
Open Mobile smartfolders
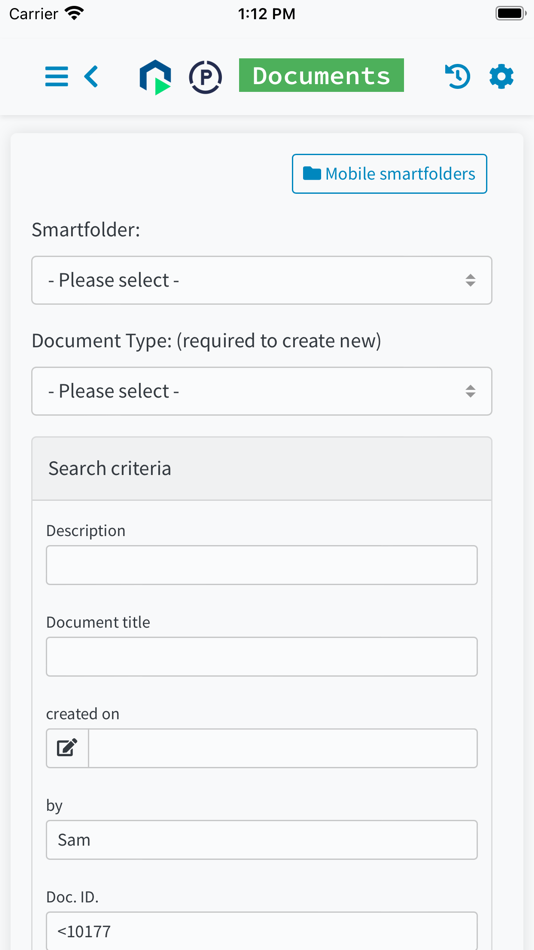389,174
